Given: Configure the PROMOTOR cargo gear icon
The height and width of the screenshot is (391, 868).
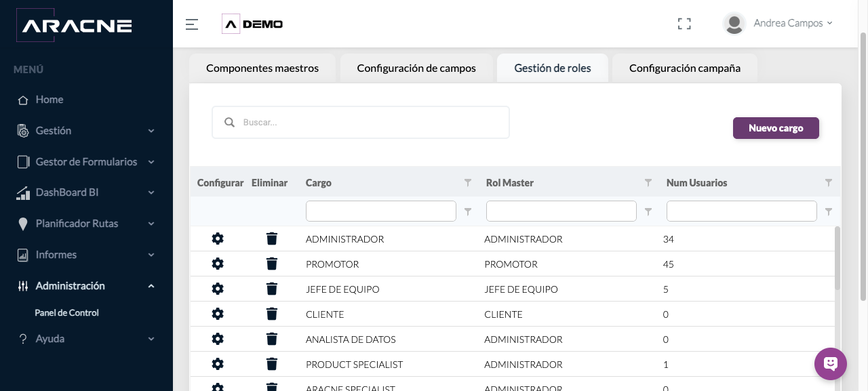Looking at the screenshot, I should pyautogui.click(x=218, y=264).
